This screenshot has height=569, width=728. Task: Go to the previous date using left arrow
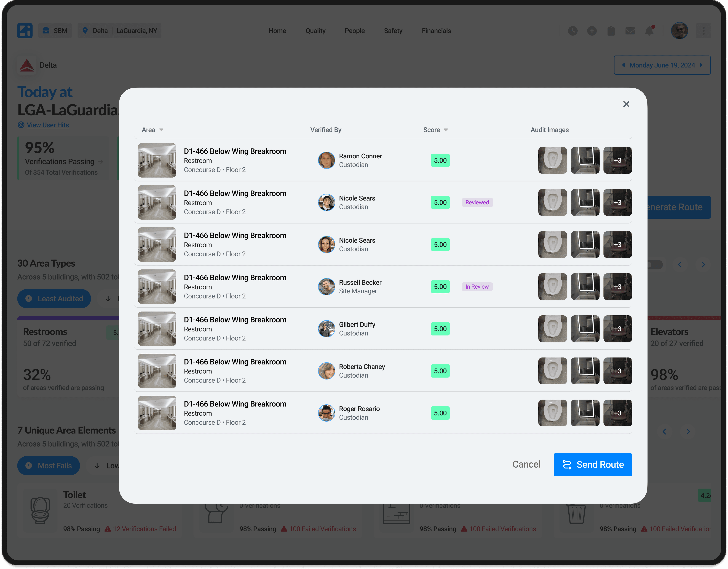623,65
